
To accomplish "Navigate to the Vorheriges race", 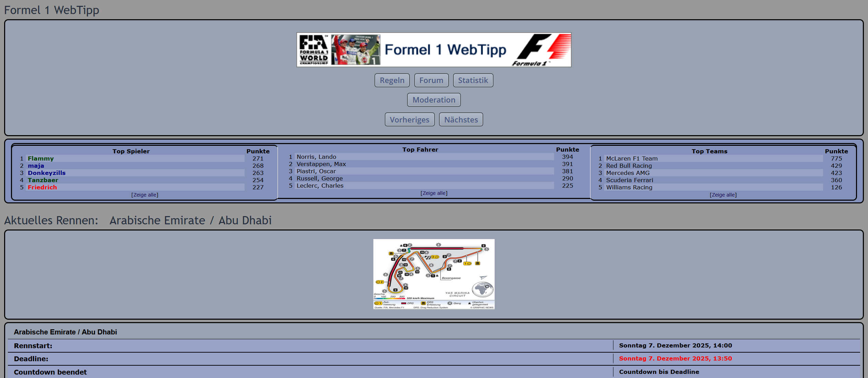I will 409,120.
